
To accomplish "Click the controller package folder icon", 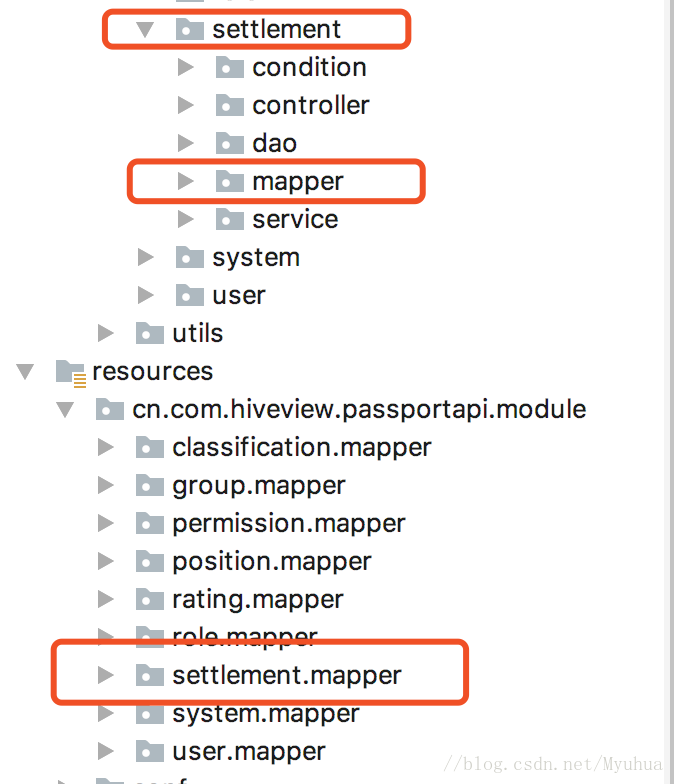I will (x=230, y=106).
